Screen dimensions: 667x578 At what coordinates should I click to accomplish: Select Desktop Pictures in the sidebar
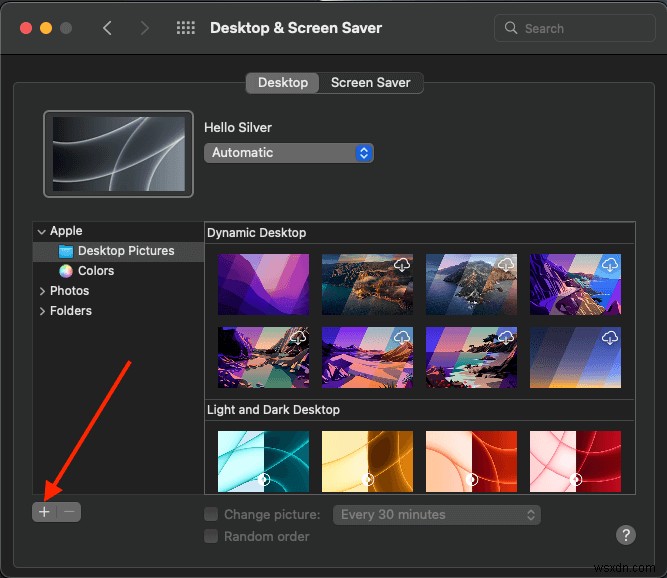(119, 251)
